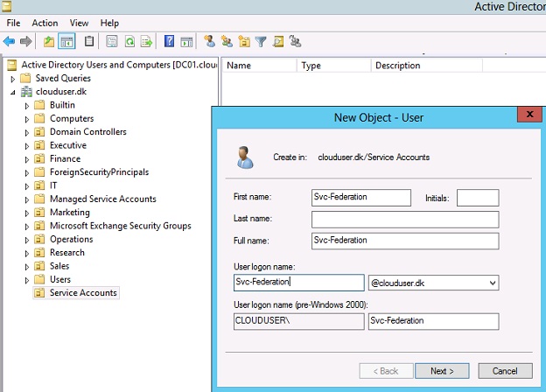Go up one level with folder icon
Viewport: 546px width, 392px height.
tap(49, 42)
